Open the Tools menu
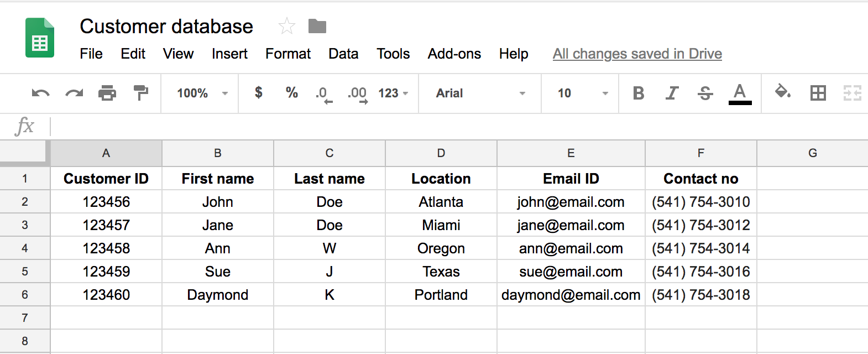 point(393,54)
